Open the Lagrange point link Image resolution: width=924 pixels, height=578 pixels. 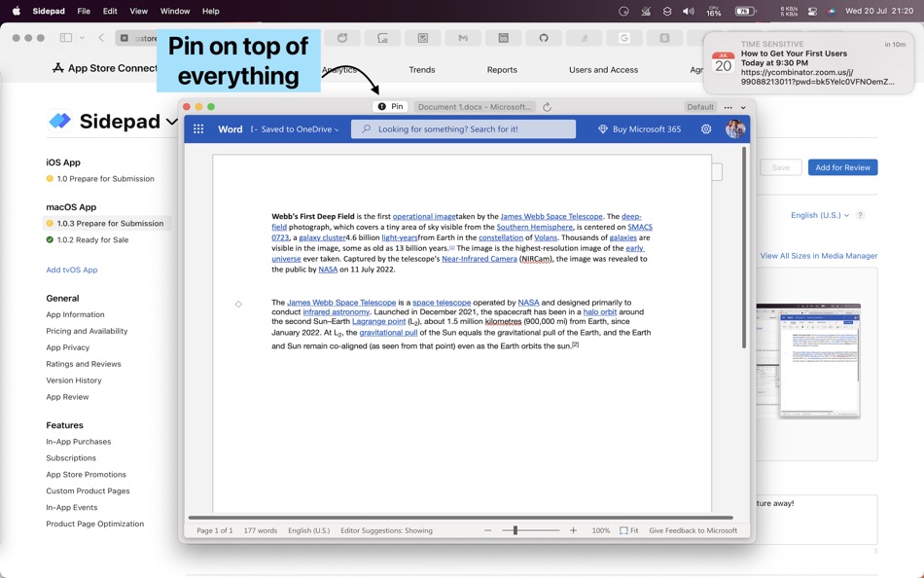(379, 321)
